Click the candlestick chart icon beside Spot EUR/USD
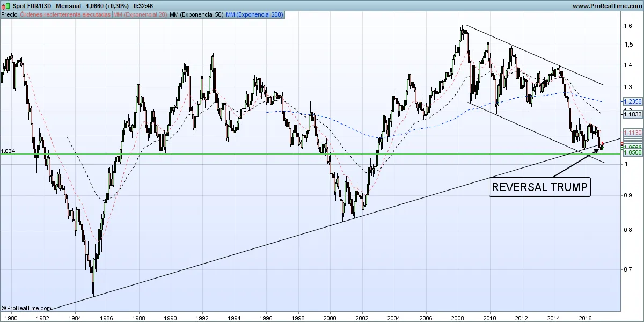Viewport: 644px width, 322px height. coord(6,6)
